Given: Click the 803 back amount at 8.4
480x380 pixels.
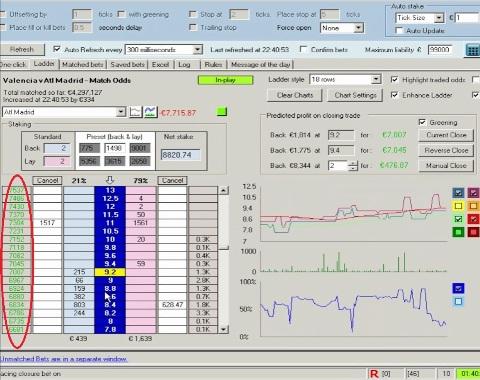Looking at the screenshot, I should [x=79, y=305].
